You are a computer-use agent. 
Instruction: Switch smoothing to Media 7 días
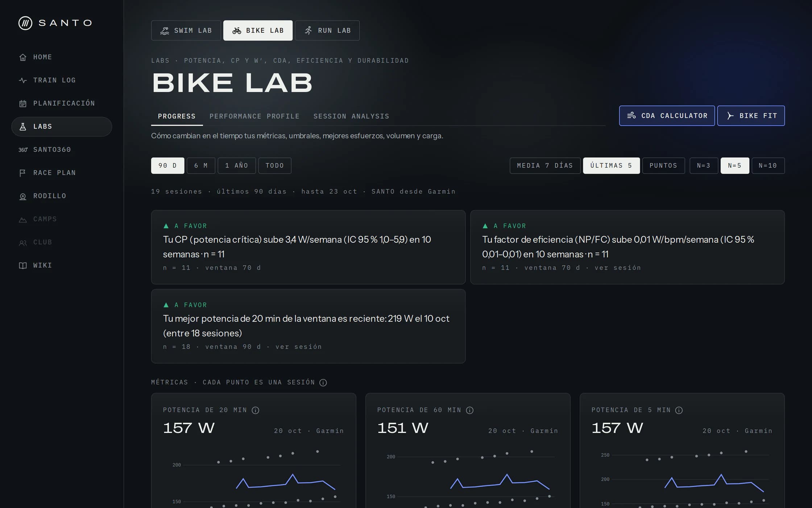tap(545, 165)
